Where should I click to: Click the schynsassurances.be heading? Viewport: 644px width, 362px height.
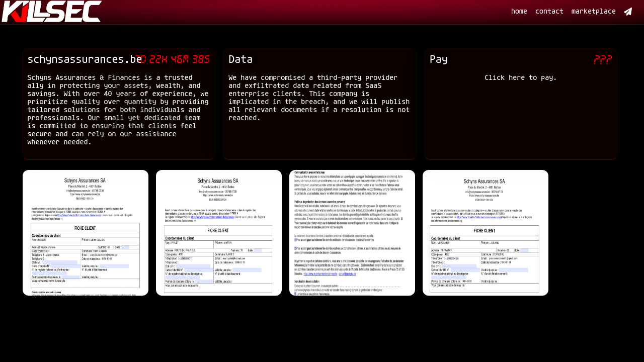tap(85, 59)
